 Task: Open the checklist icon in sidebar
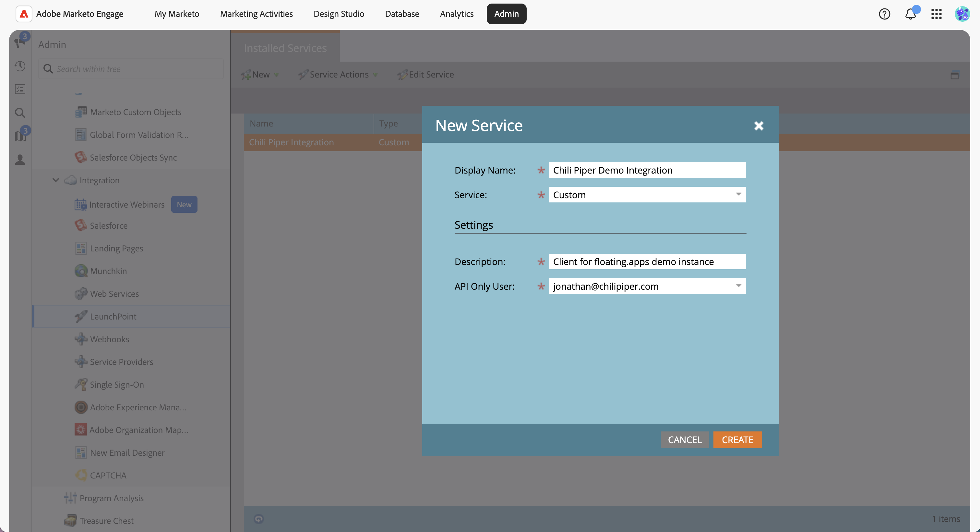20,90
